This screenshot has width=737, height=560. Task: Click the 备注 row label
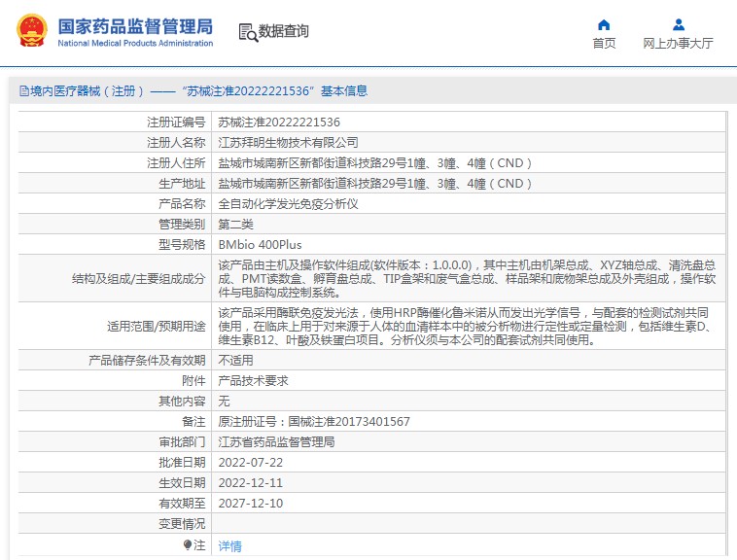(193, 421)
